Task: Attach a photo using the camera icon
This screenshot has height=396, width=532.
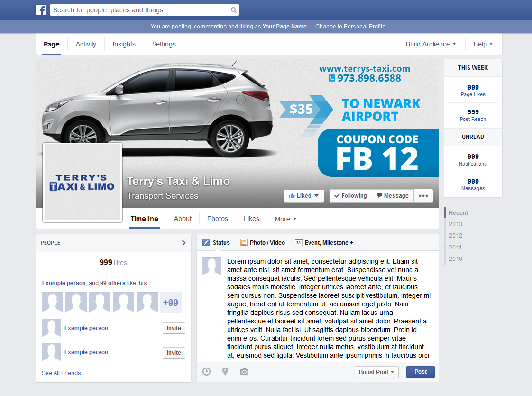Action: 244,372
